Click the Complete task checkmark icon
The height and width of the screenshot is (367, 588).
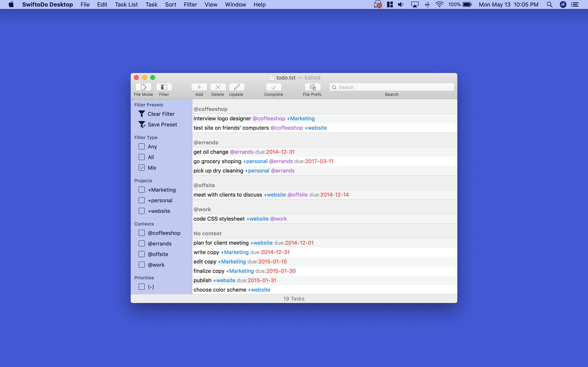273,87
